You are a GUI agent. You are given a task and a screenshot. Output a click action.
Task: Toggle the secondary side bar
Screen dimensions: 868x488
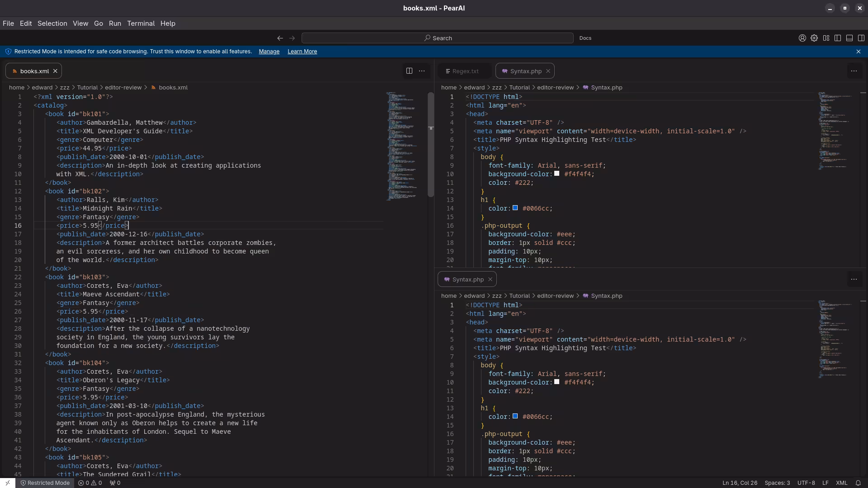[861, 38]
